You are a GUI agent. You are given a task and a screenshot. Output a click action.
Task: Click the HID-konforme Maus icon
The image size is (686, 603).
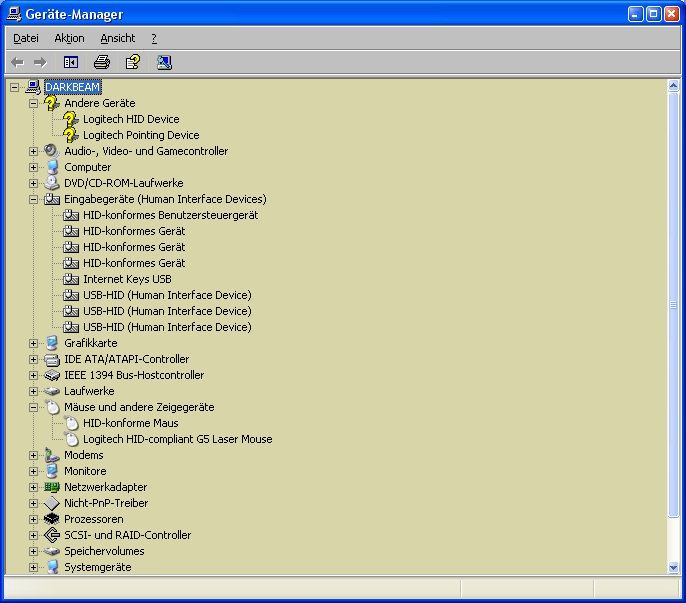[71, 423]
